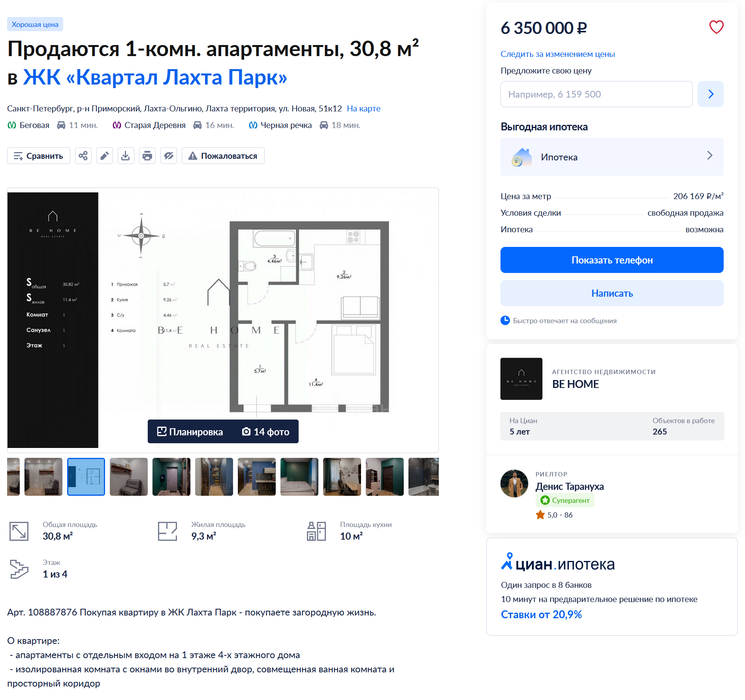Focus the price offer input field
Viewport: 745px width, 700px height.
596,94
